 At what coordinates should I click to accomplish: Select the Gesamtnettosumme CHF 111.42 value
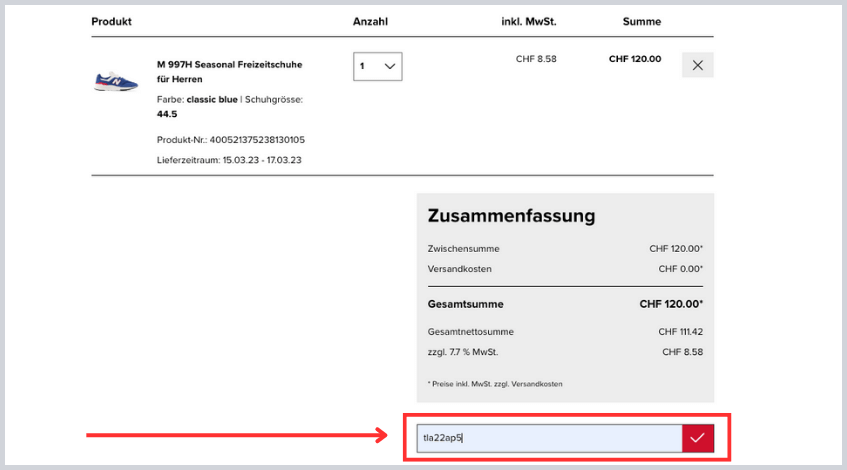(x=680, y=332)
